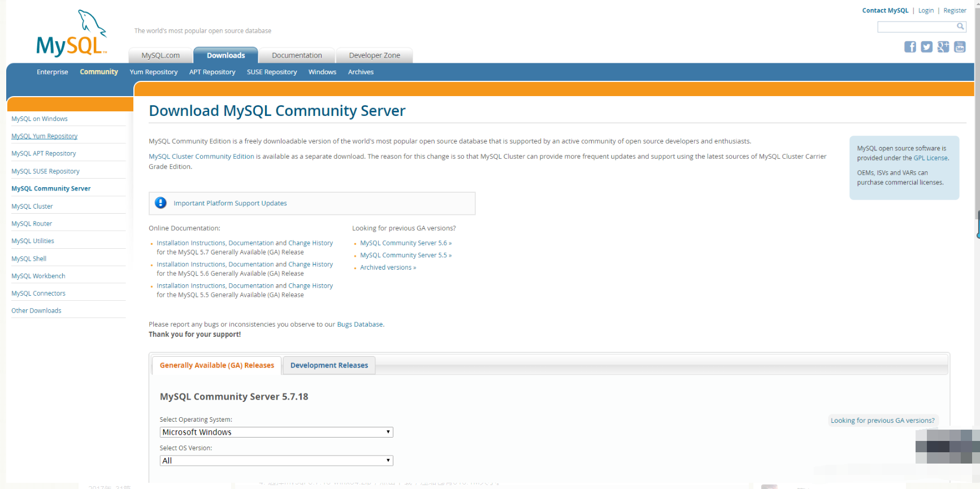Viewport: 980px width, 489px height.
Task: Expand the Select OS Version dropdown
Action: click(276, 461)
